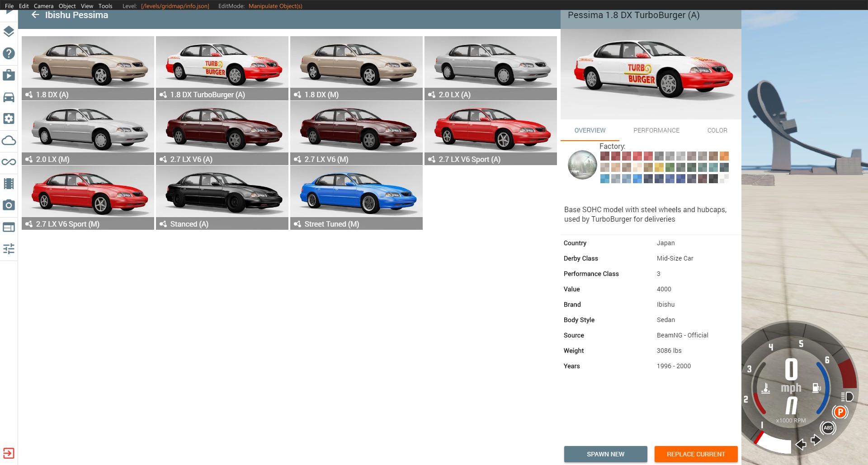Screen dimensions: 868x465
Task: Select the Street Tuned (M) configuration
Action: (356, 198)
